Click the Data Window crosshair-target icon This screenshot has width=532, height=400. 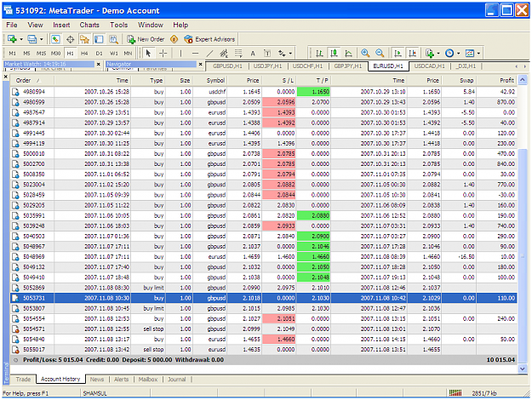tap(71, 39)
